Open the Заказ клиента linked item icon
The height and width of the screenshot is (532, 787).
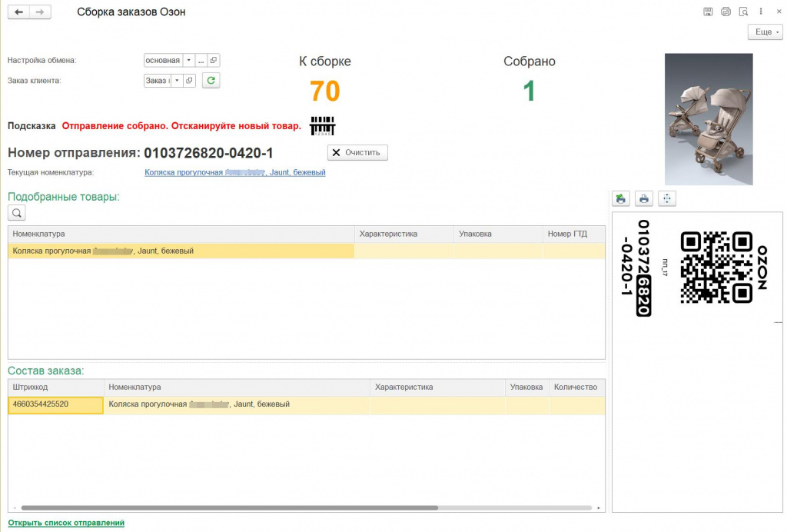189,80
